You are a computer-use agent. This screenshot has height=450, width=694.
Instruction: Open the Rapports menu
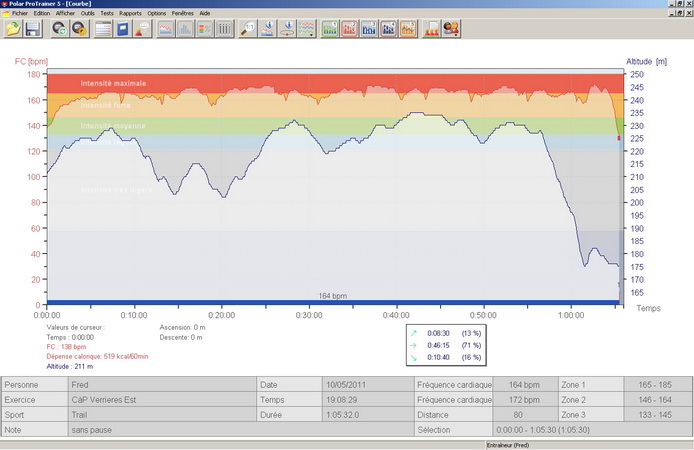point(130,13)
